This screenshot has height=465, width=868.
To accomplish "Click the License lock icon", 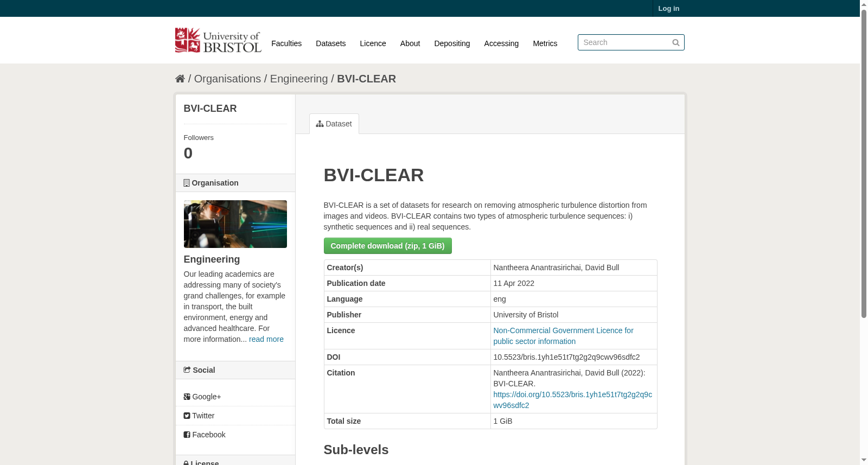I will pos(186,463).
